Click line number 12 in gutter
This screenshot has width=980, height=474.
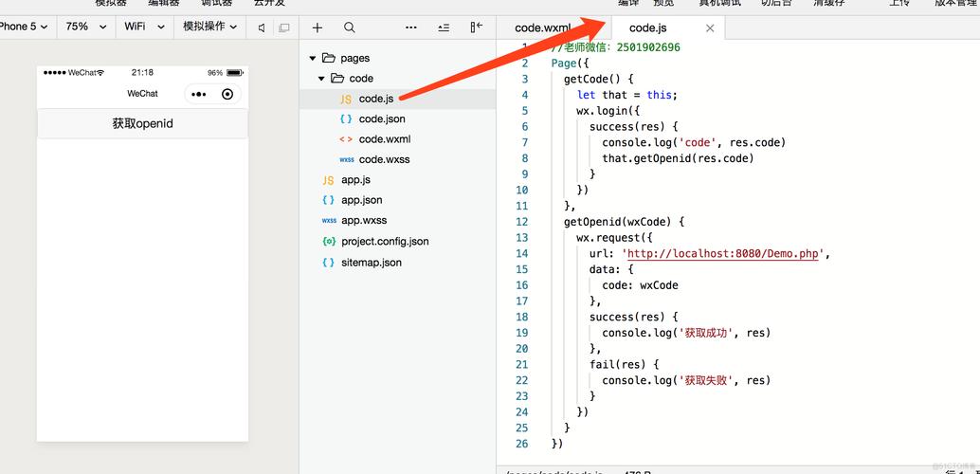pyautogui.click(x=522, y=222)
